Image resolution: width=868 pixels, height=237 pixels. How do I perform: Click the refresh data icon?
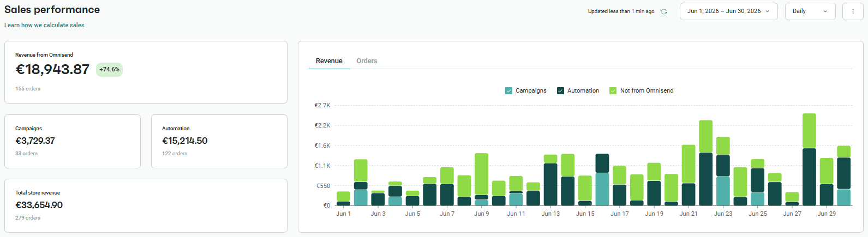(664, 11)
